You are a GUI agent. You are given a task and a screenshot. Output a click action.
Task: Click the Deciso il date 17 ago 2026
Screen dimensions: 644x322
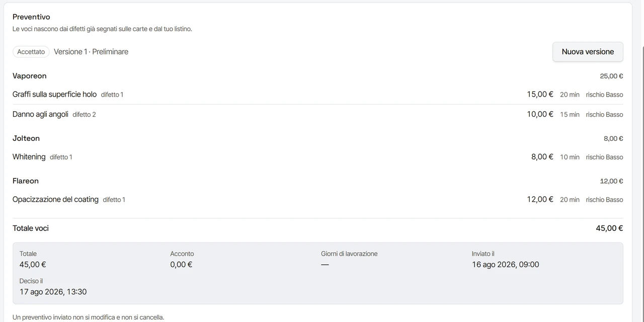53,292
